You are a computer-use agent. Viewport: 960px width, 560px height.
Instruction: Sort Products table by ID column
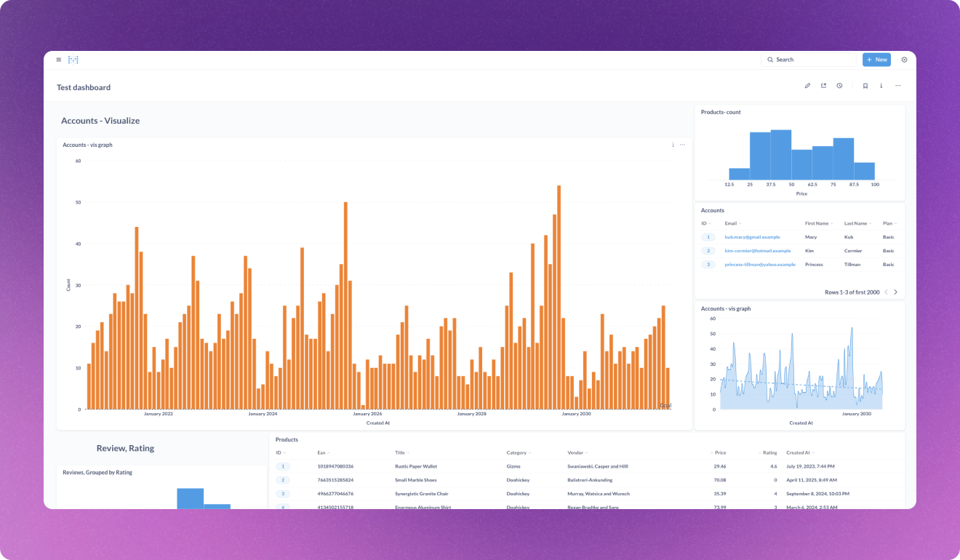(x=281, y=452)
